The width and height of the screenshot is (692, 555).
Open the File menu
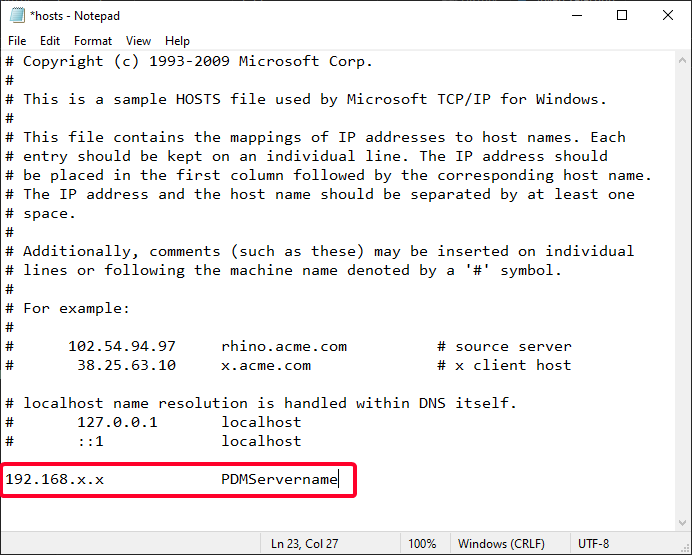pos(17,41)
